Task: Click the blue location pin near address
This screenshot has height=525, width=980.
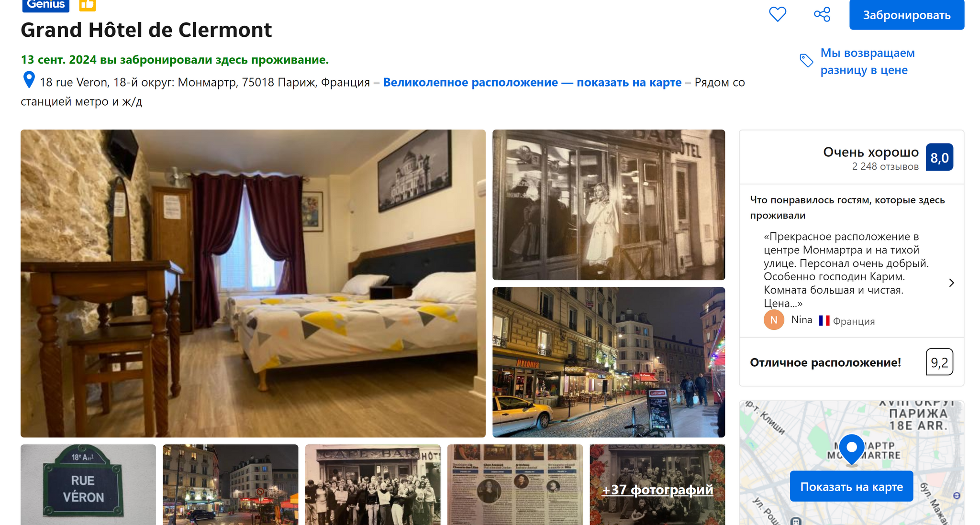Action: click(29, 80)
